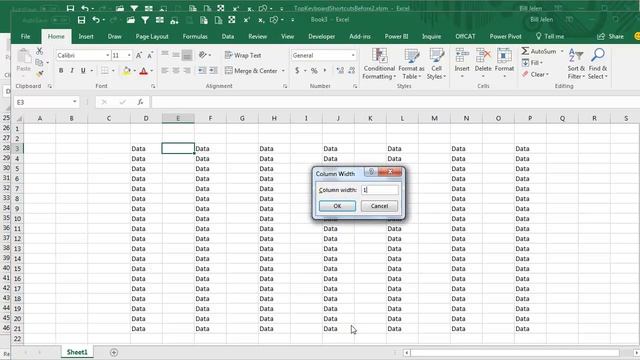This screenshot has height=360, width=640.
Task: Open the Conditional Formatting icon
Action: click(x=379, y=56)
